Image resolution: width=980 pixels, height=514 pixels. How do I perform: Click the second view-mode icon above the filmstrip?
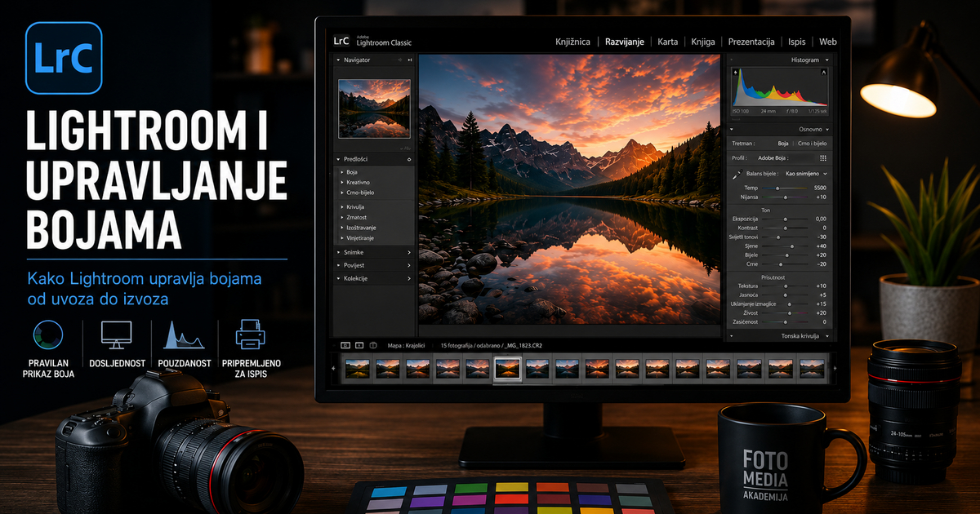click(359, 345)
